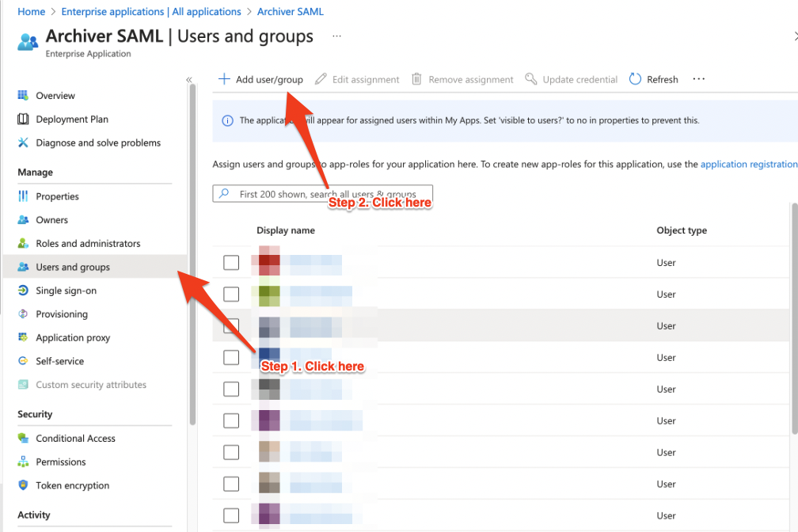The height and width of the screenshot is (532, 798).
Task: Check the box for the beige avatar user
Action: 231,452
